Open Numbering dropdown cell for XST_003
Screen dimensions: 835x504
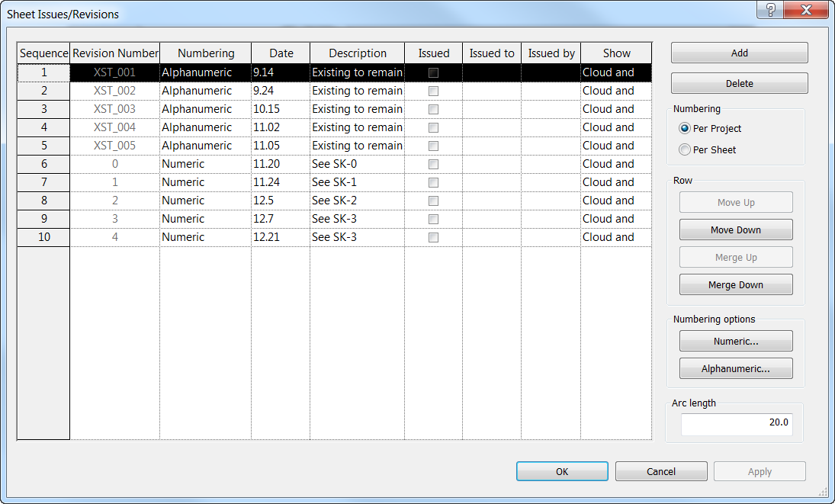pyautogui.click(x=206, y=109)
